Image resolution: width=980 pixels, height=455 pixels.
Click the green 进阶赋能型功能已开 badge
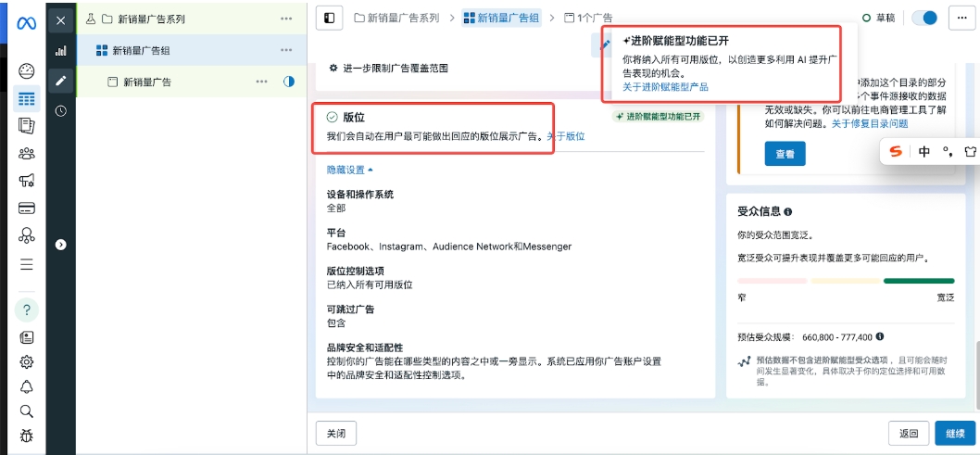tap(658, 116)
